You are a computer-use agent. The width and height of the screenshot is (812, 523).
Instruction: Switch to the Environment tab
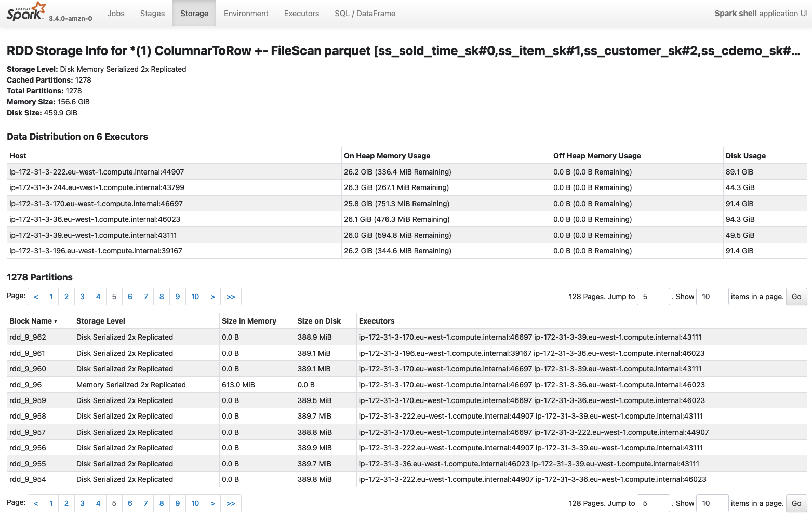(246, 14)
